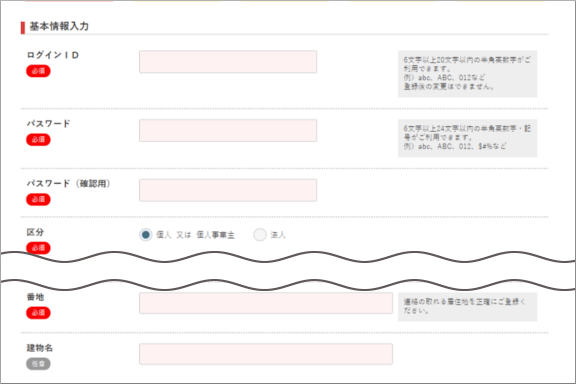The width and height of the screenshot is (576, 384).
Task: Click the 必須 badge under ログインID
Action: 38,71
